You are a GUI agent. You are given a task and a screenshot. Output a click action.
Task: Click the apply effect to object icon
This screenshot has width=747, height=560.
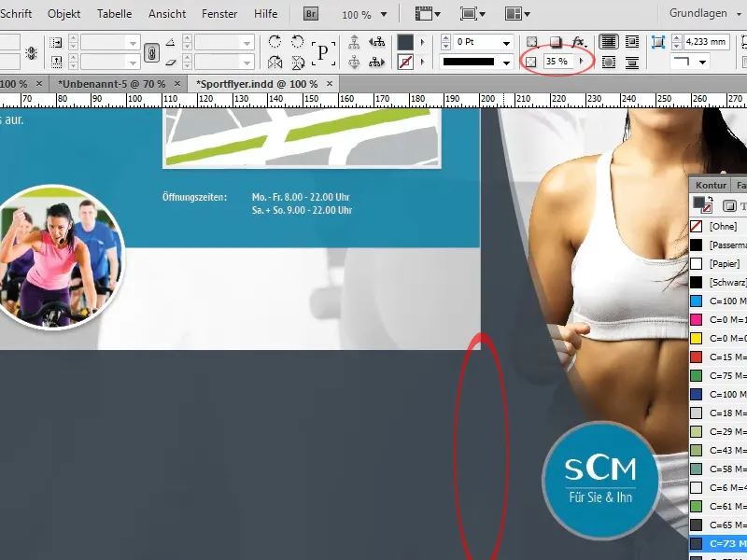point(532,42)
